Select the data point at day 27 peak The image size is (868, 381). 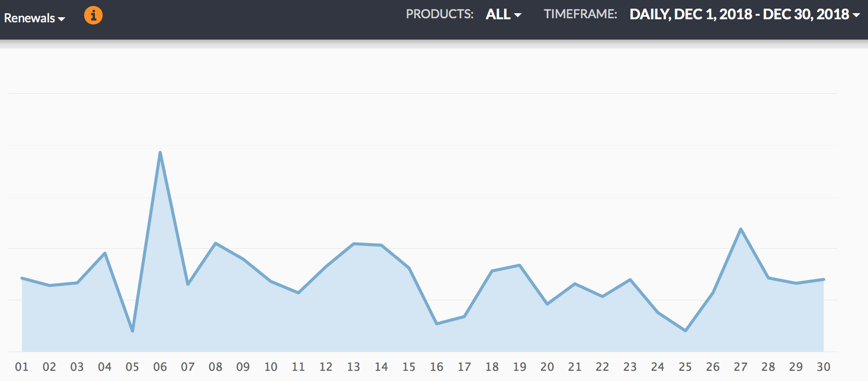[741, 229]
